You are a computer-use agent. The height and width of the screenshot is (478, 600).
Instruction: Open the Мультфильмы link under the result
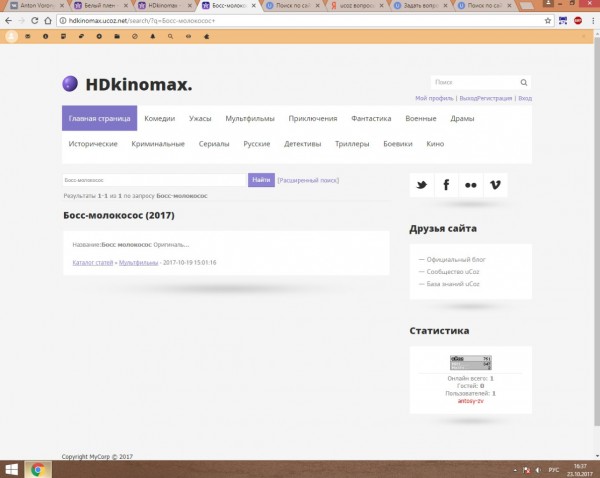coord(139,263)
